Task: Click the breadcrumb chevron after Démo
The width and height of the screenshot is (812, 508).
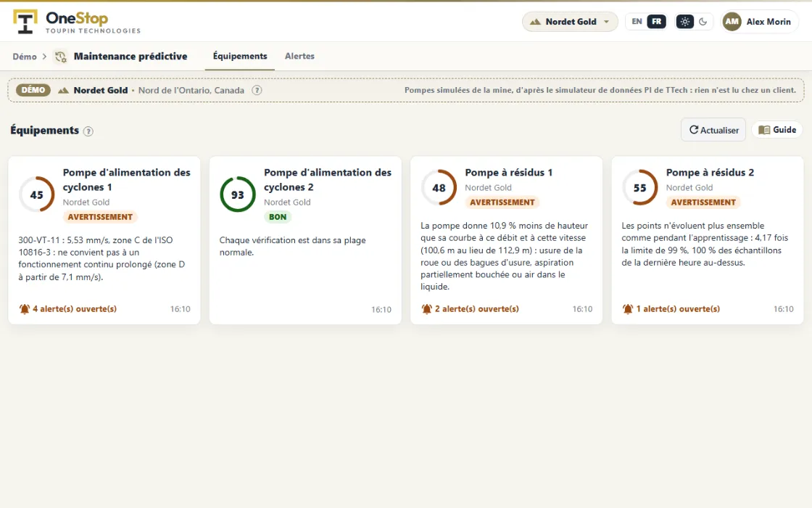Action: click(44, 57)
